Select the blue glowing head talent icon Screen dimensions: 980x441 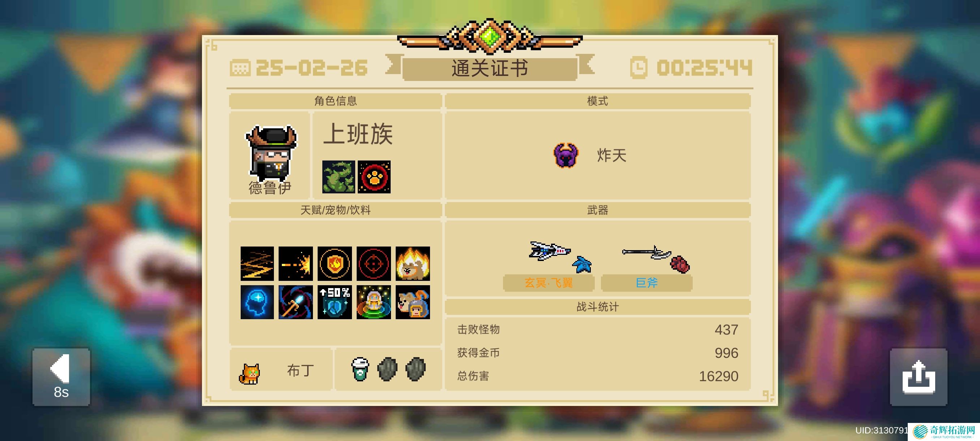[x=257, y=302]
